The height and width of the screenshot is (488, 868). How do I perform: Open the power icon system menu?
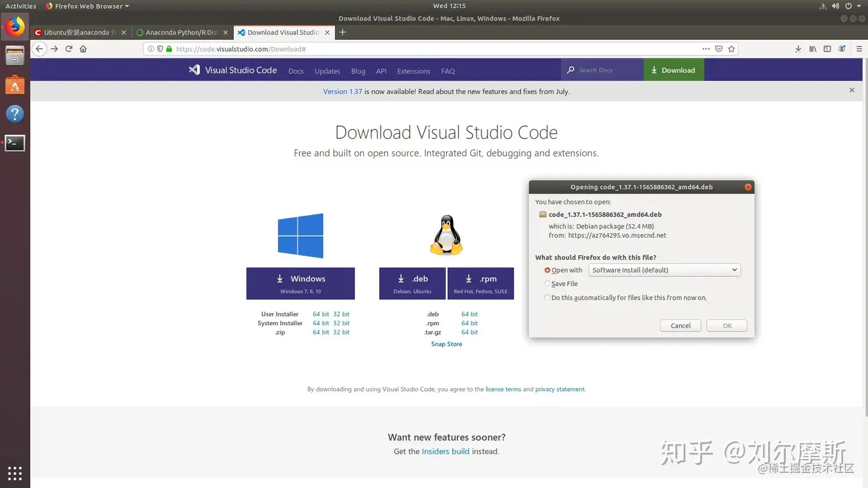click(849, 6)
